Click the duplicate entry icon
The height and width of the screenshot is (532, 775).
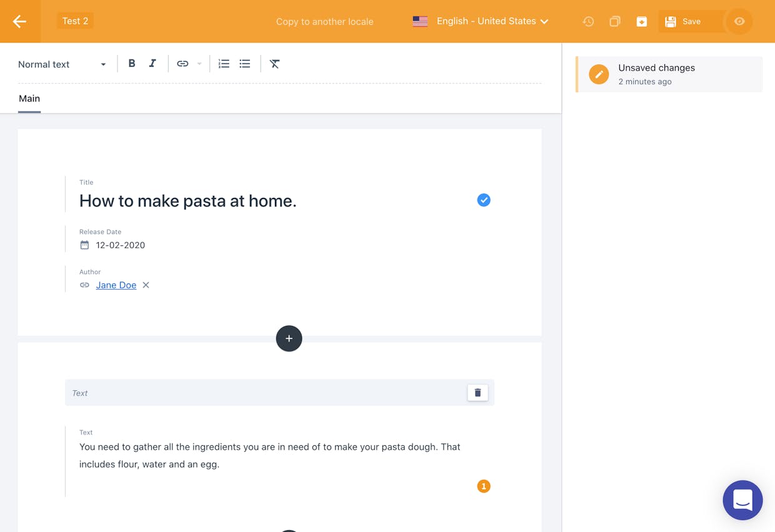pyautogui.click(x=615, y=21)
